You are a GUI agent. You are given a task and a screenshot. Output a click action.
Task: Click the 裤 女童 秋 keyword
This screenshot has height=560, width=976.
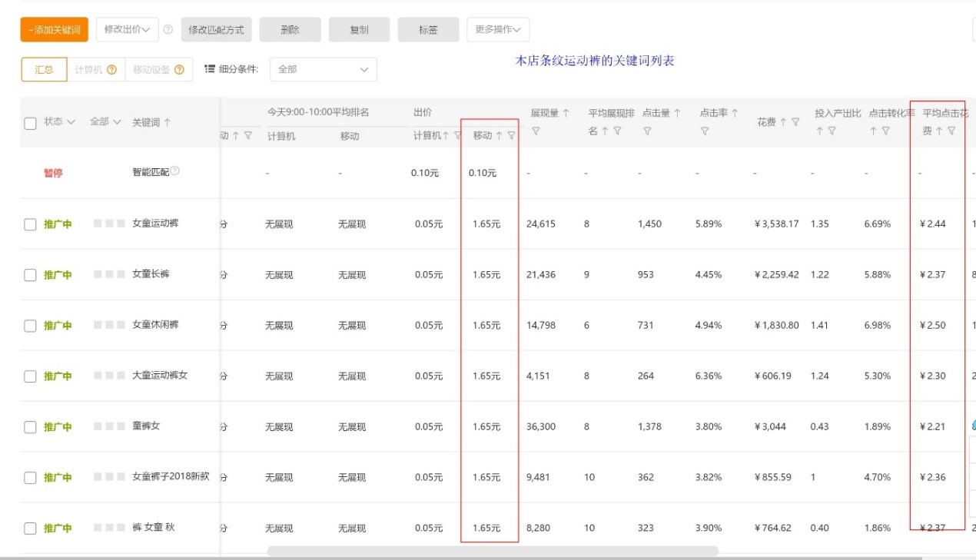click(x=154, y=528)
